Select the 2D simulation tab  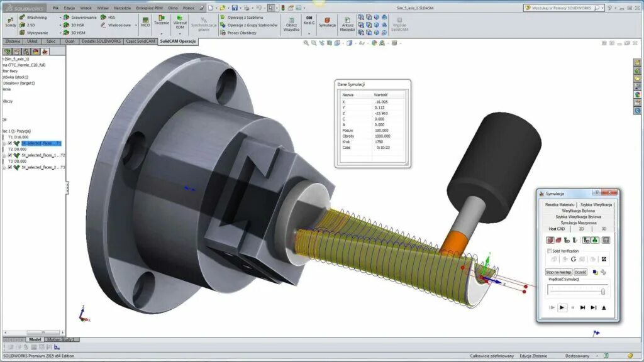[581, 229]
